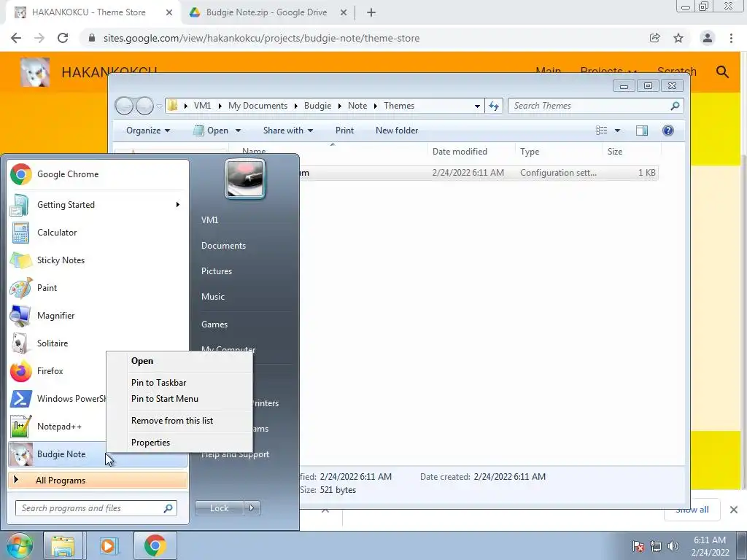
Task: Click Open in Explorer's toolbar
Action: (x=211, y=131)
